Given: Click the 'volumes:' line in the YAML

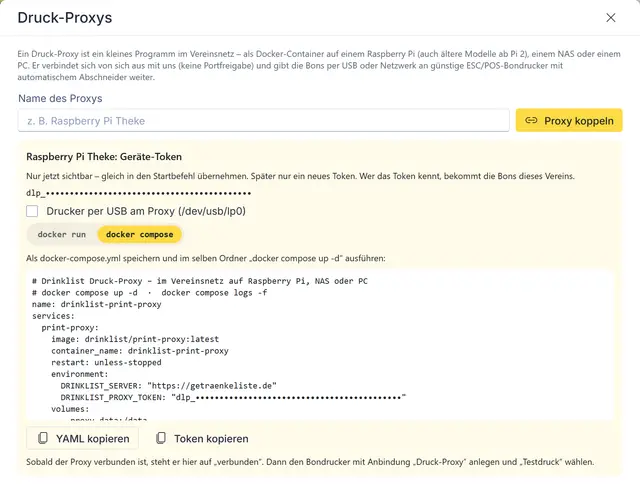Looking at the screenshot, I should [70, 409].
